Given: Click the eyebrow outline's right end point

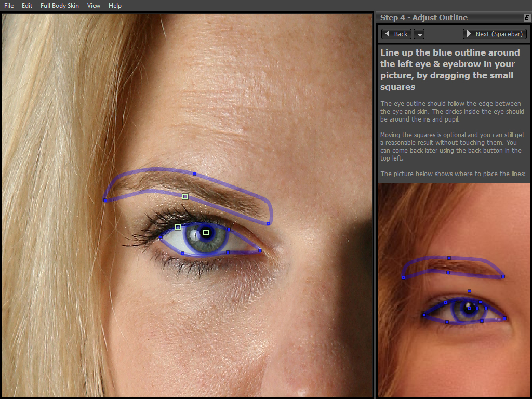Looking at the screenshot, I should tap(268, 223).
